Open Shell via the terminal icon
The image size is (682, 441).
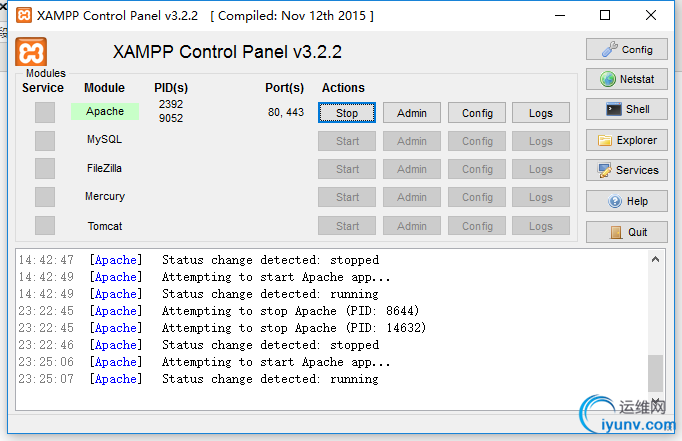[x=614, y=109]
